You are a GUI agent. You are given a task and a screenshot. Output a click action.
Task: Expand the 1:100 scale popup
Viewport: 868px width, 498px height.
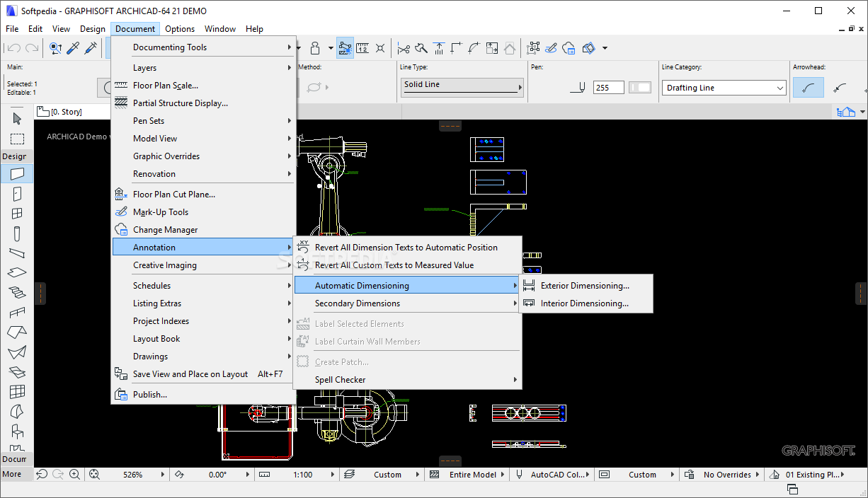pos(333,475)
